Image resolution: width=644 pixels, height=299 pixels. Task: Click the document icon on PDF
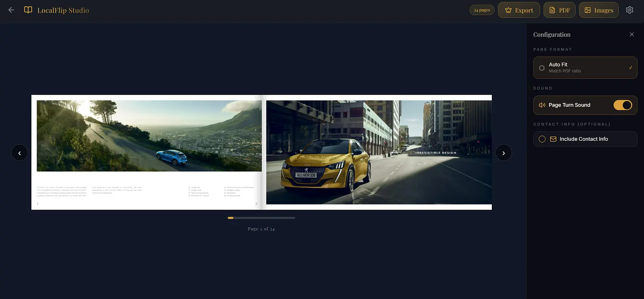[x=552, y=10]
